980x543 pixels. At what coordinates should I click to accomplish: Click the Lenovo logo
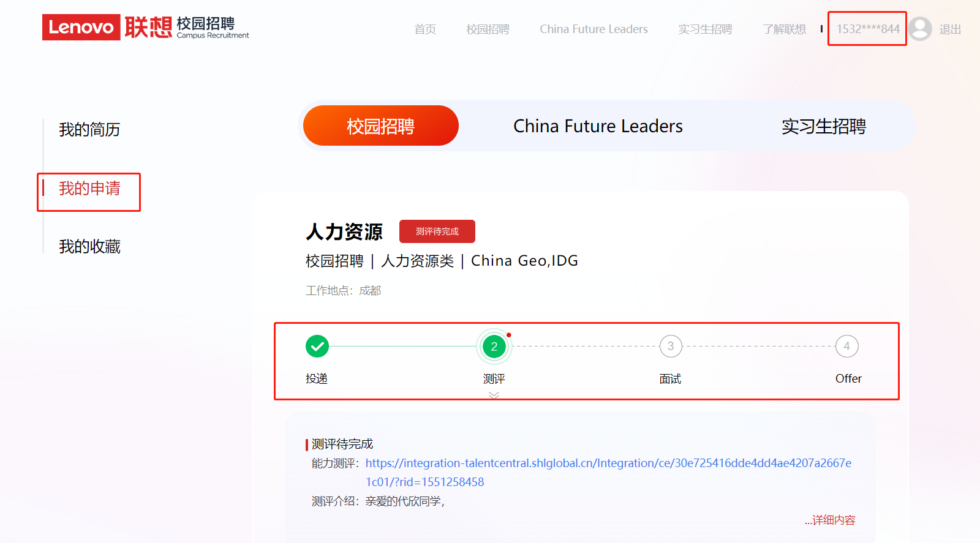[x=81, y=28]
